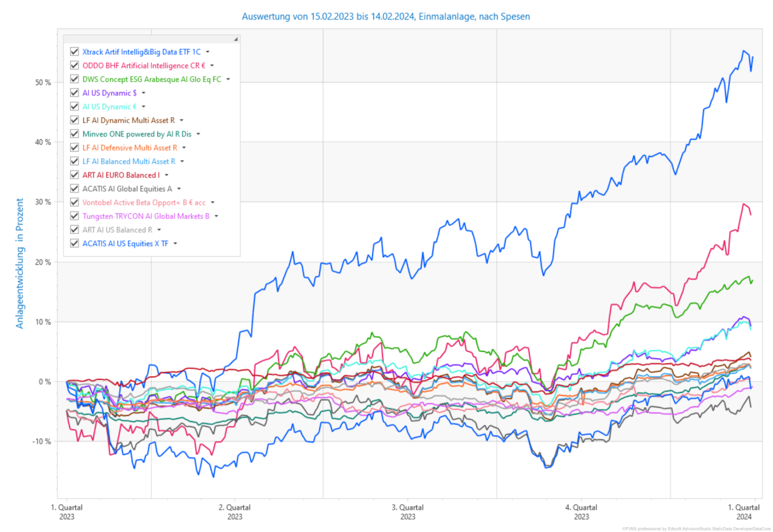The width and height of the screenshot is (773, 532).
Task: Open the ACATIS AI US Equities X TF dropdown
Action: (x=175, y=244)
